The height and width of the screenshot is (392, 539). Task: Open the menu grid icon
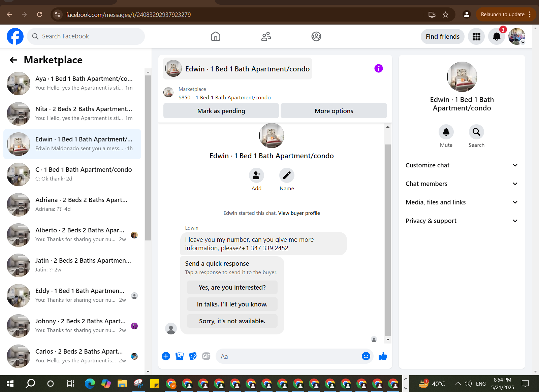click(x=476, y=36)
